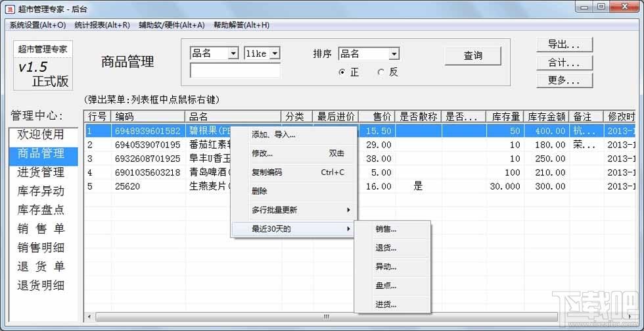This screenshot has height=331, width=644.
Task: Click the 导出... button
Action: 564,45
